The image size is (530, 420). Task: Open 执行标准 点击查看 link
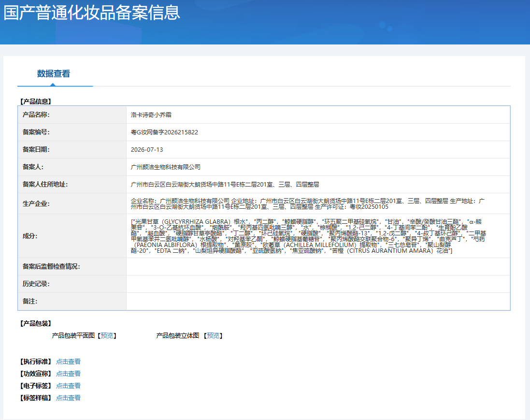(68, 362)
